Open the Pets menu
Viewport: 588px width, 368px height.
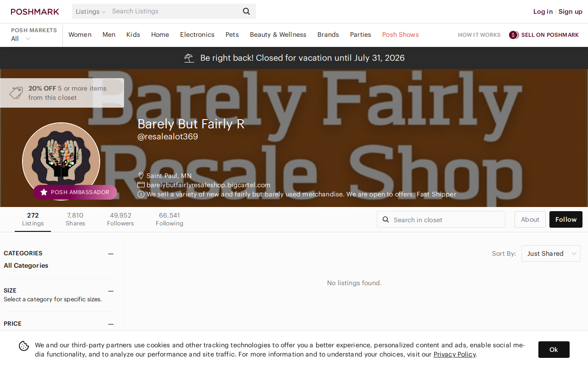click(232, 34)
